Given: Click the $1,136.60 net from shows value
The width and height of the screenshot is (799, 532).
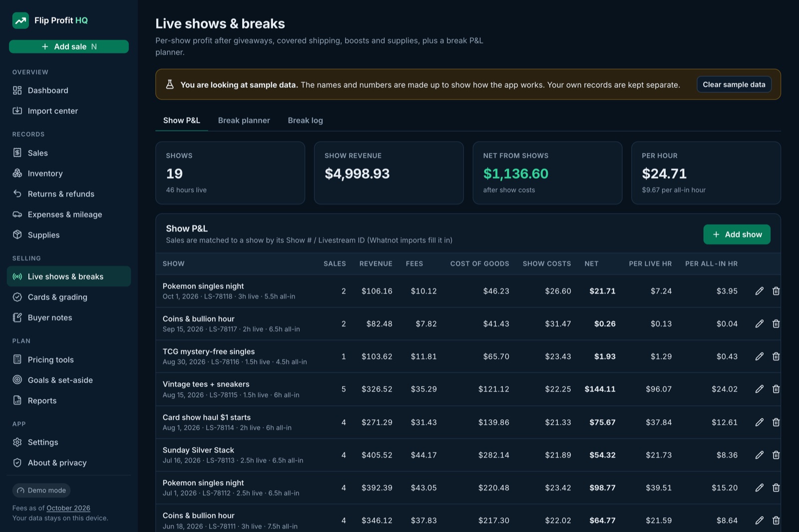Looking at the screenshot, I should (516, 174).
